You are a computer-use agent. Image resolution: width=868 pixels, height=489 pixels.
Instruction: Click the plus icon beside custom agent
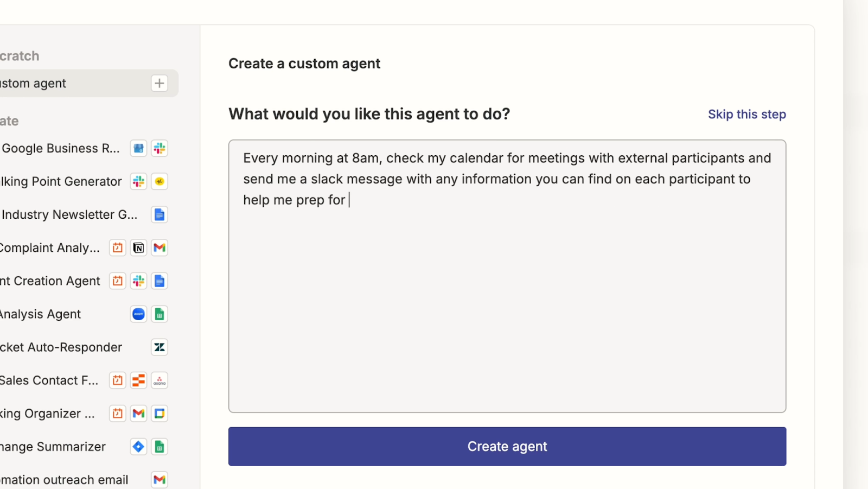coord(159,83)
